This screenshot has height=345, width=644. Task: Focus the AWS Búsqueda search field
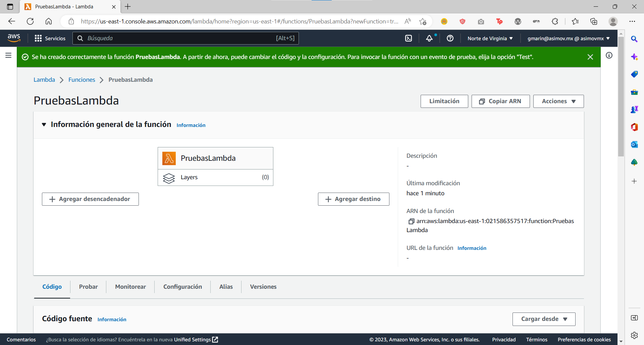coord(186,38)
